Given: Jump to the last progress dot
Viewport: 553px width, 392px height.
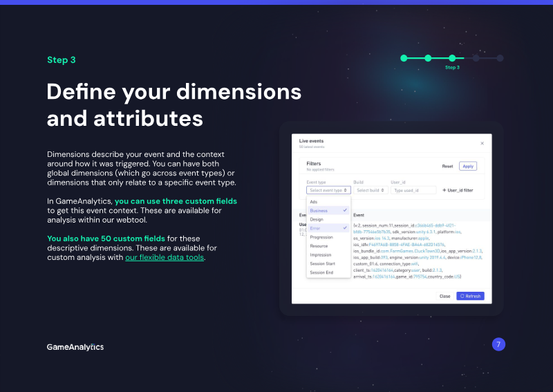Looking at the screenshot, I should 500,58.
